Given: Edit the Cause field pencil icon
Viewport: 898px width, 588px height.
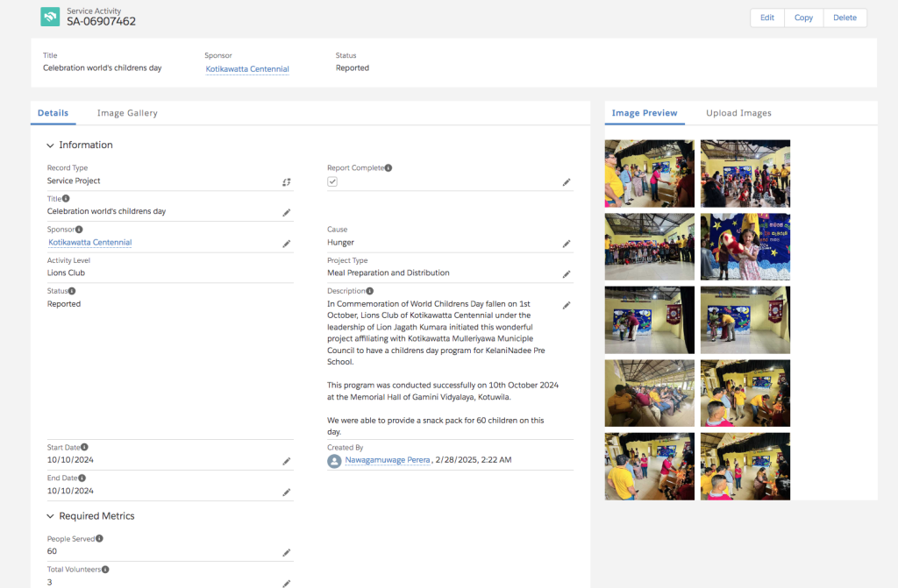Looking at the screenshot, I should click(x=567, y=244).
